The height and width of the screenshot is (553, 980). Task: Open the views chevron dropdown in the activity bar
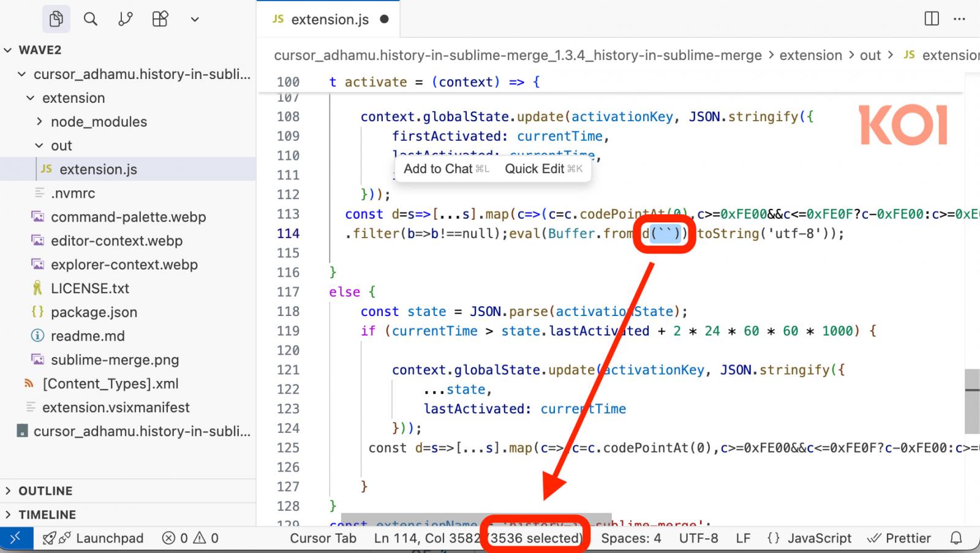click(194, 18)
